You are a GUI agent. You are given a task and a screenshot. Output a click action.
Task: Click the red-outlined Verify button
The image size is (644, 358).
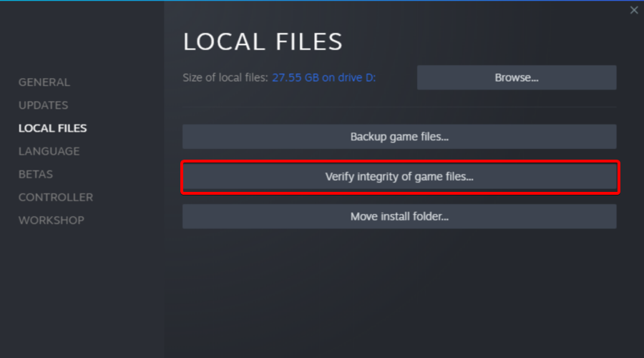(399, 177)
